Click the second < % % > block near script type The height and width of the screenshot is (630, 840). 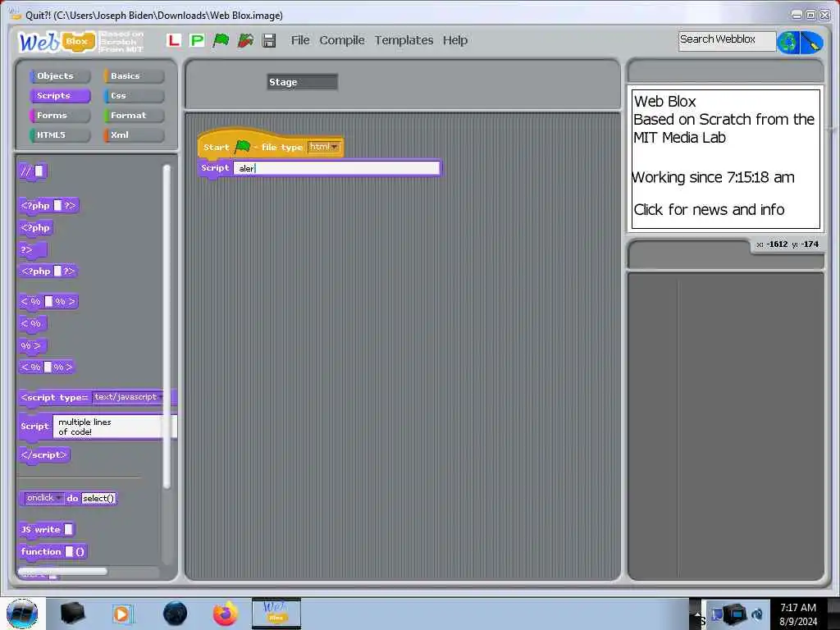point(46,367)
